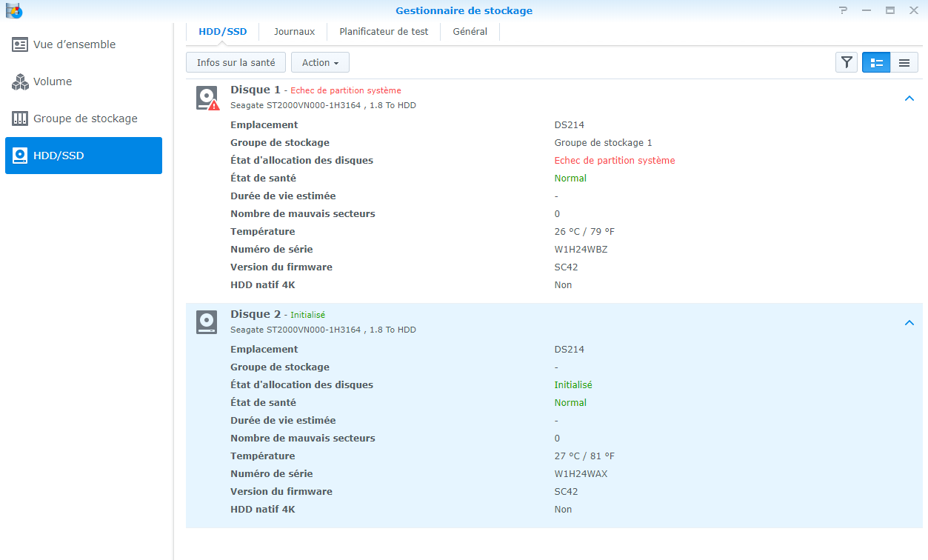
Task: Click Infos sur la santé button
Action: coord(236,63)
